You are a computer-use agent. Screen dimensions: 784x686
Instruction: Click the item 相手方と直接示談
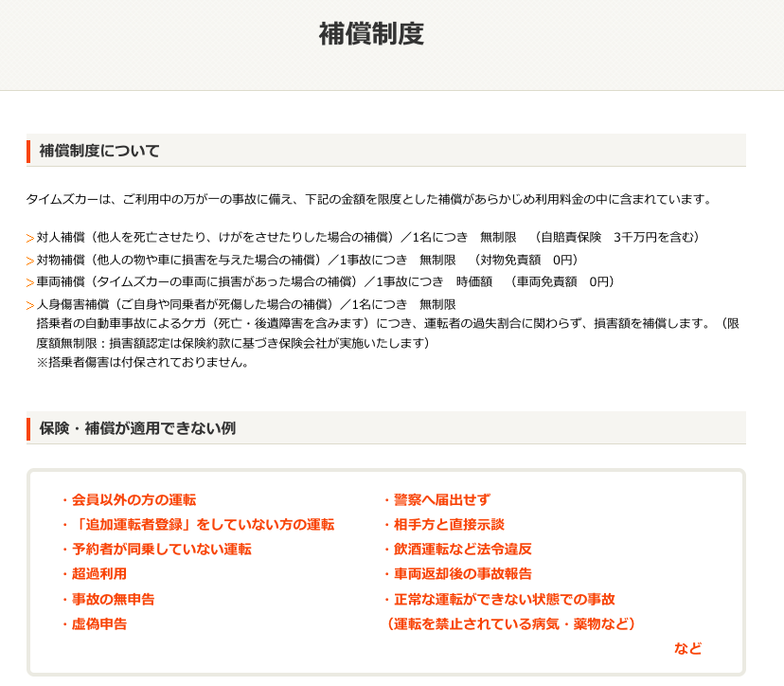(449, 524)
